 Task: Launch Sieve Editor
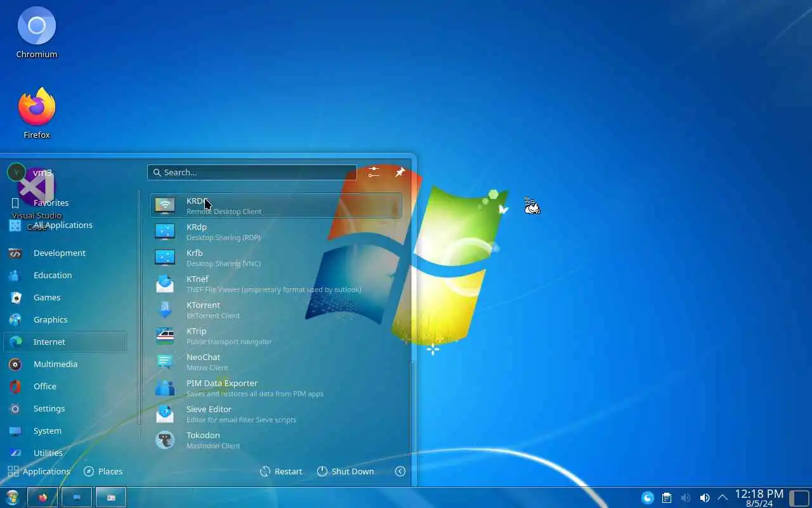(x=276, y=414)
